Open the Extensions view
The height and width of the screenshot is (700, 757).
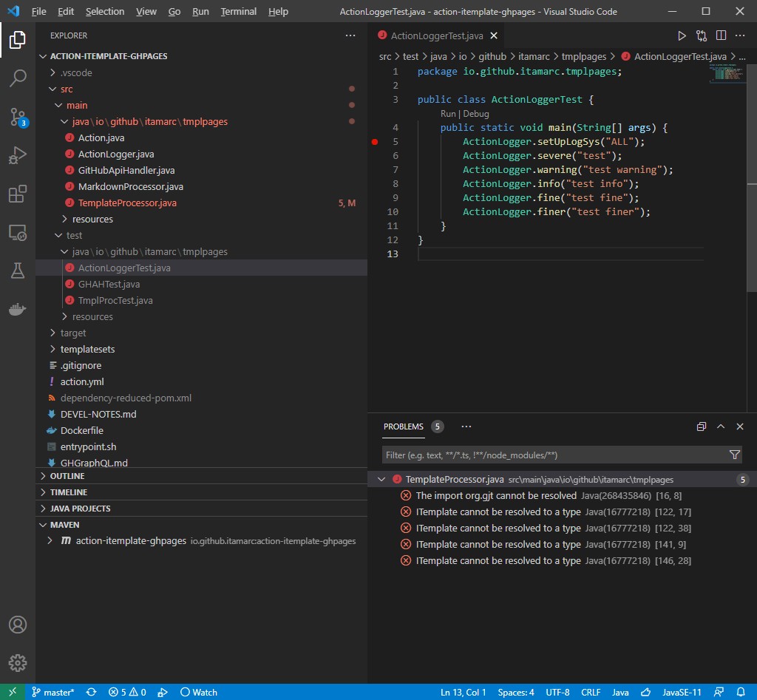(18, 194)
